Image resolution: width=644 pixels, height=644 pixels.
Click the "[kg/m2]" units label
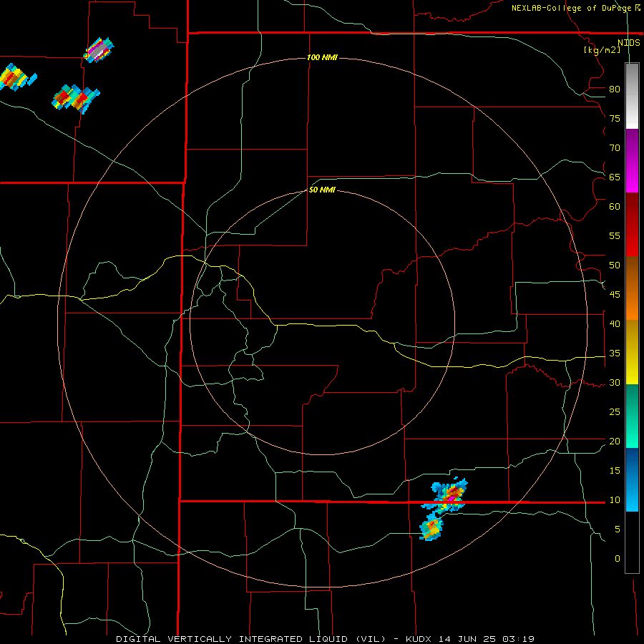coord(602,50)
